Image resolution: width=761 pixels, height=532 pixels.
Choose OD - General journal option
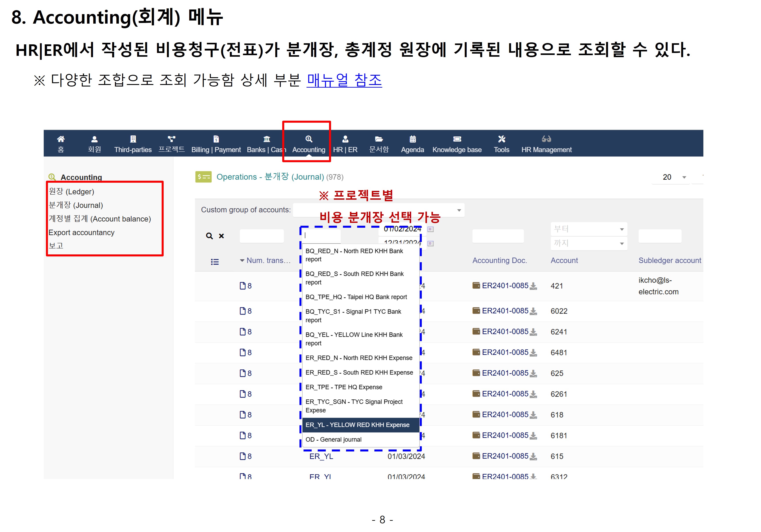pyautogui.click(x=333, y=440)
